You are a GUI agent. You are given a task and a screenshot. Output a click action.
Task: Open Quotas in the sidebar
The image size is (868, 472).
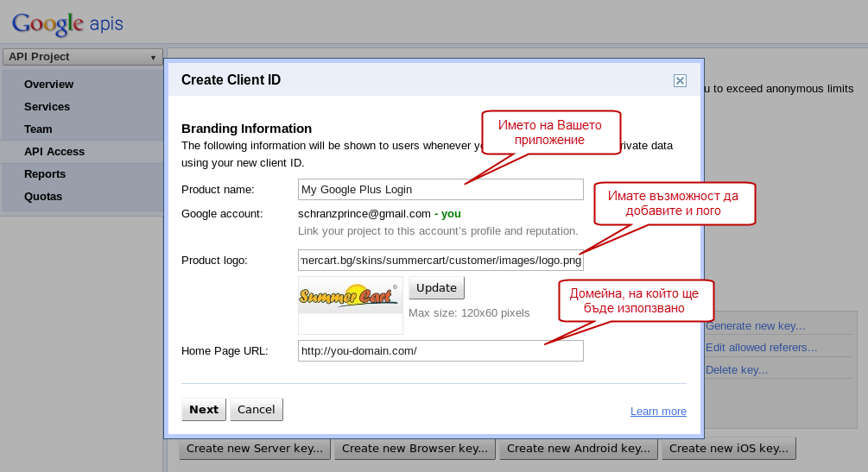[43, 197]
